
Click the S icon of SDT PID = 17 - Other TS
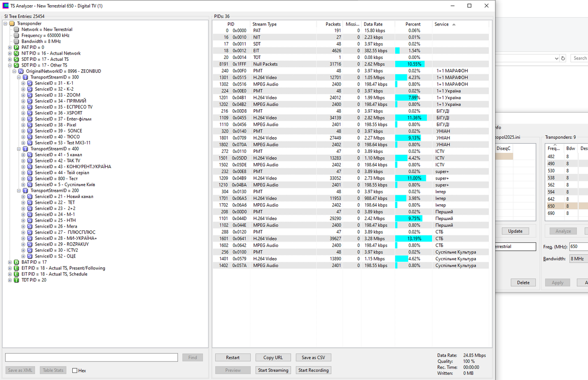pos(16,65)
